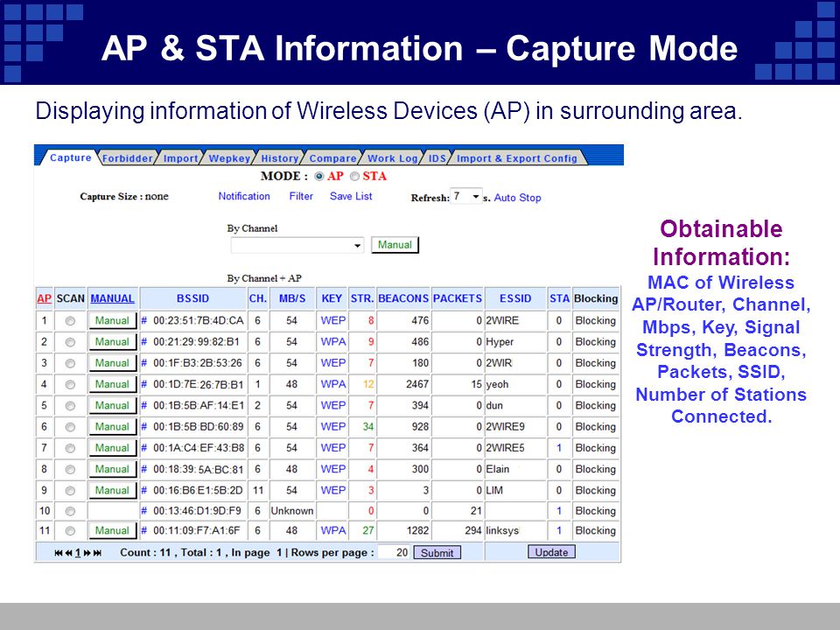Open the Refresh interval dropdown
Screen dimensions: 840x630
pyautogui.click(x=466, y=197)
